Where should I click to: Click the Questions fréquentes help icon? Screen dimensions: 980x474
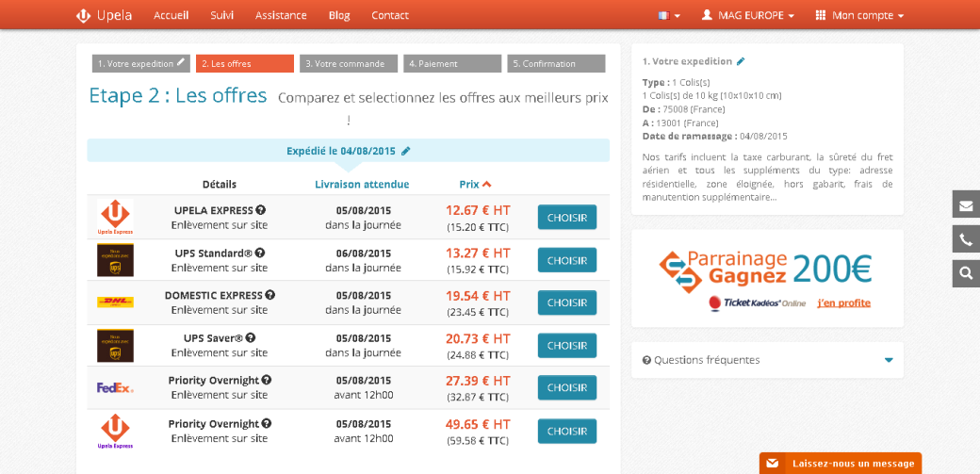tap(646, 360)
